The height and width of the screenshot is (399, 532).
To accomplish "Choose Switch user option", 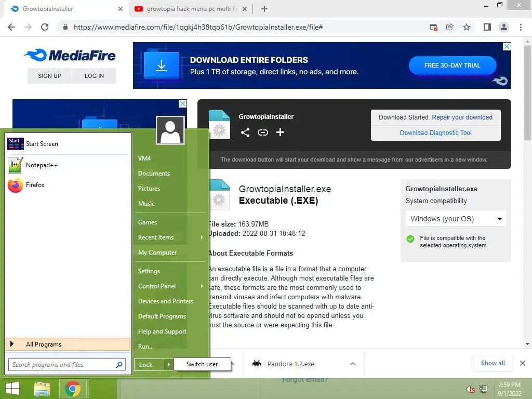I will (202, 364).
